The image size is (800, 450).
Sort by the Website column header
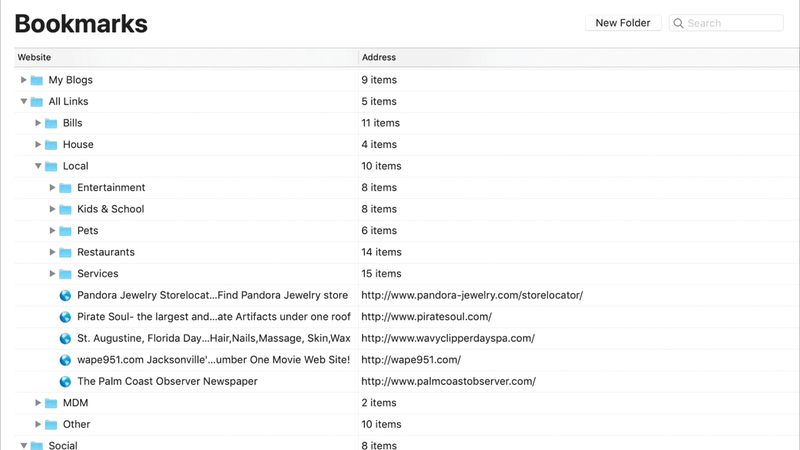pos(185,58)
